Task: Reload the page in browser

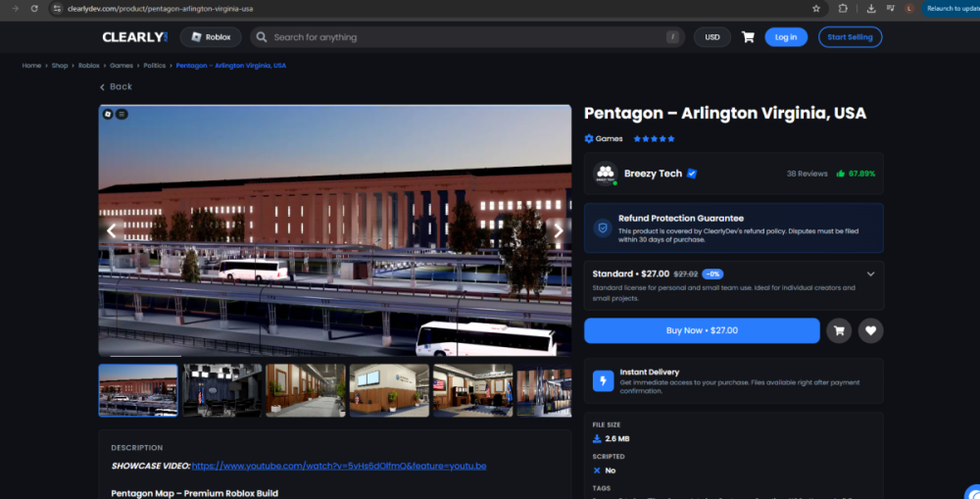Action: [34, 9]
